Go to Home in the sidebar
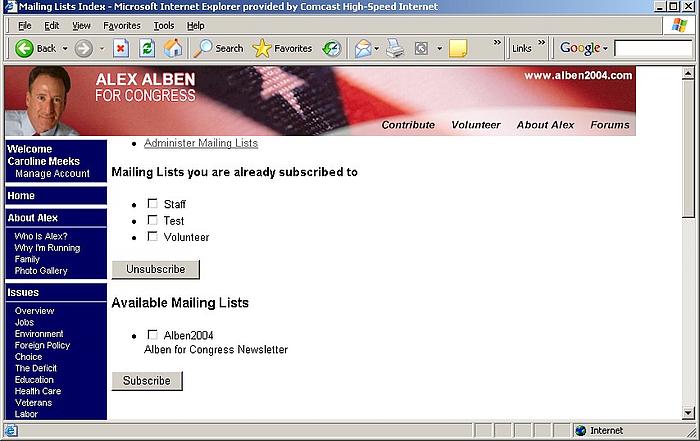Image resolution: width=700 pixels, height=441 pixels. point(21,196)
